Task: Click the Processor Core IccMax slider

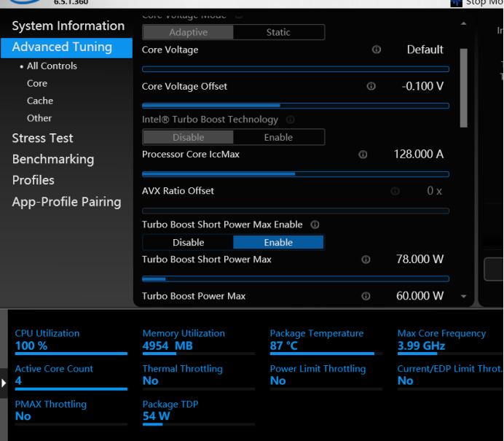Action: click(295, 174)
